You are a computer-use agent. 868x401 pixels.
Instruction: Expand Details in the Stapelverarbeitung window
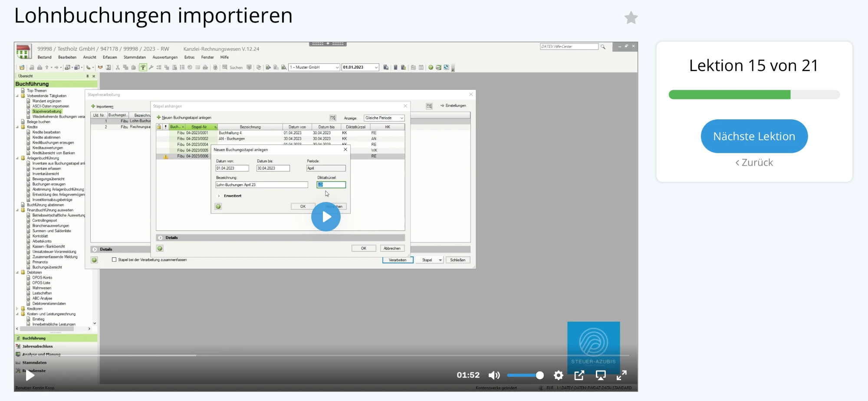click(95, 250)
